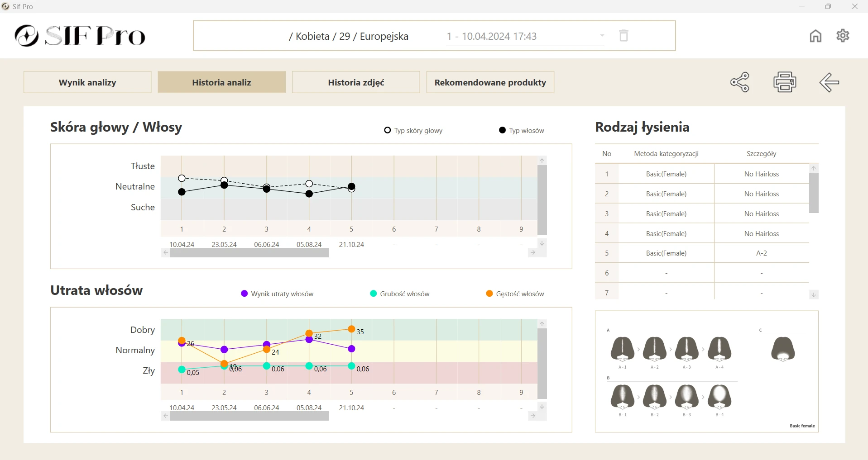The width and height of the screenshot is (868, 460).
Task: Toggle the Gęstość włosów legend
Action: [x=515, y=294]
